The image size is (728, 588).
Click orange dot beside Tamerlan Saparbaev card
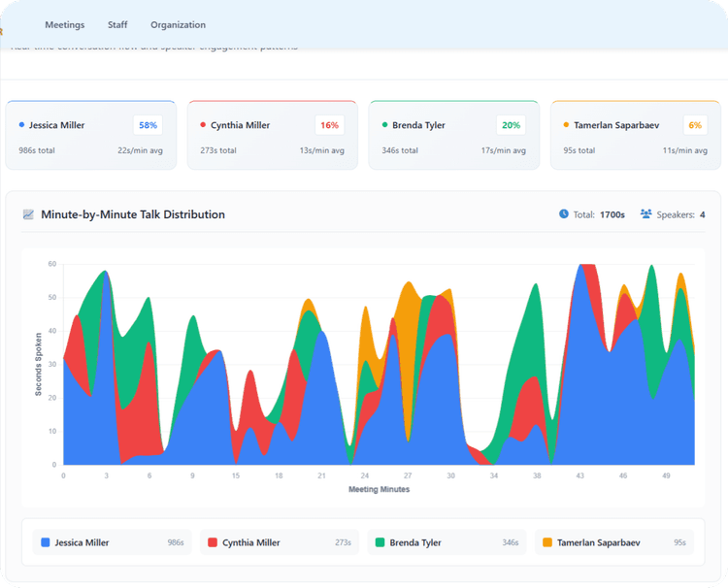[x=566, y=125]
